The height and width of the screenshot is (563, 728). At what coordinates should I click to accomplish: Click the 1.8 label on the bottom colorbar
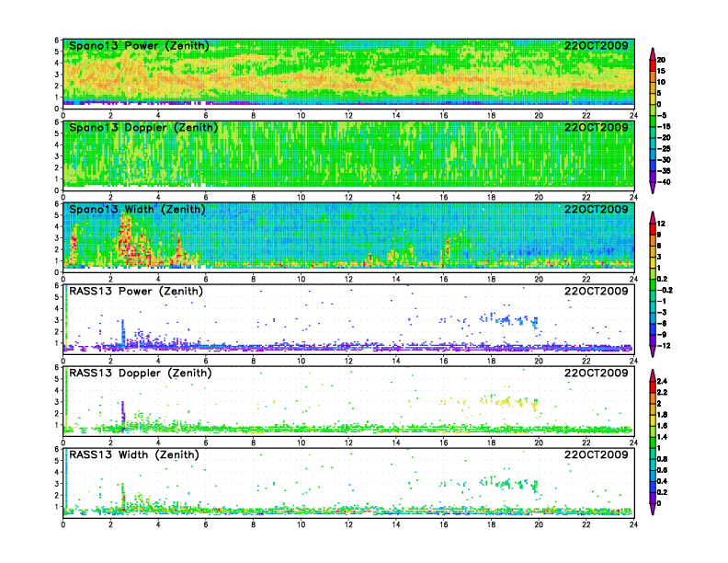(x=662, y=414)
